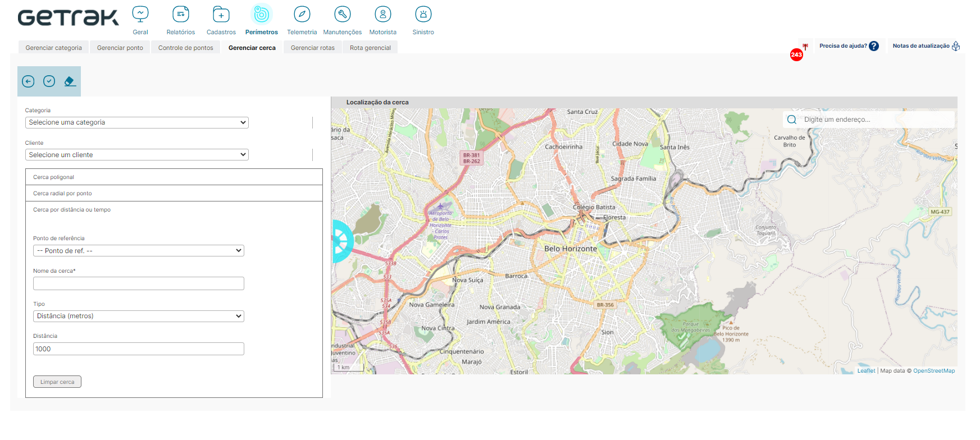Open the Cadastros module icon
The image size is (980, 440).
point(221,14)
